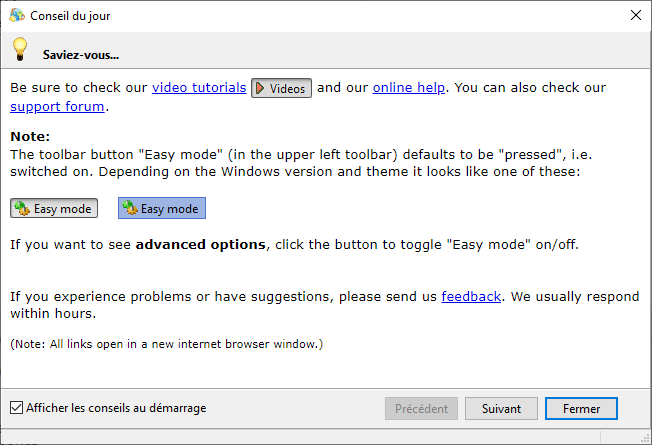Click the Afficher les conseils au démarrage label
Screen dimensions: 652x445
[116, 408]
